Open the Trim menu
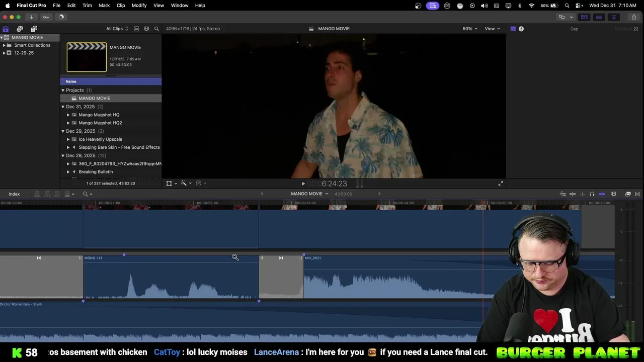644x362 pixels. tap(87, 6)
